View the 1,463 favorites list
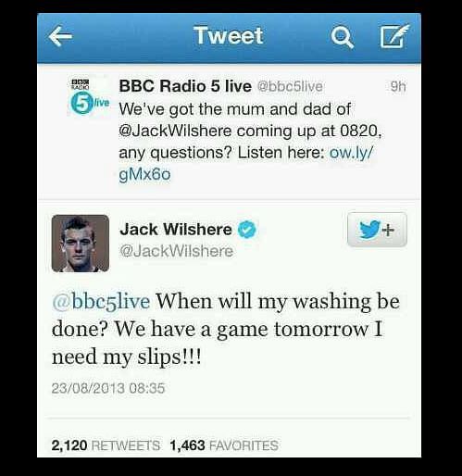Image resolution: width=462 pixels, height=476 pixels. click(x=224, y=445)
